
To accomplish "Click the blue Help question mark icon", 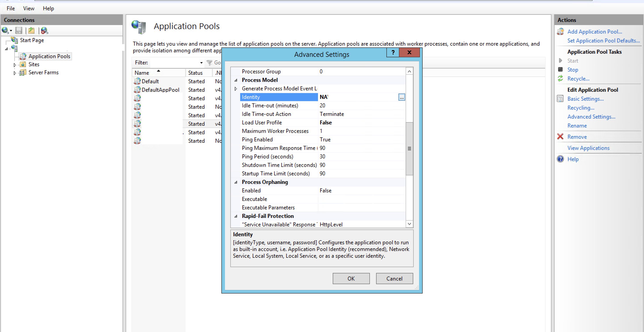I will (x=560, y=159).
